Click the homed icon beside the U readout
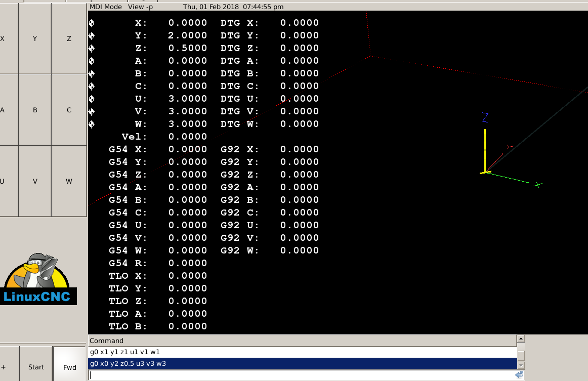The image size is (588, 381). [92, 99]
